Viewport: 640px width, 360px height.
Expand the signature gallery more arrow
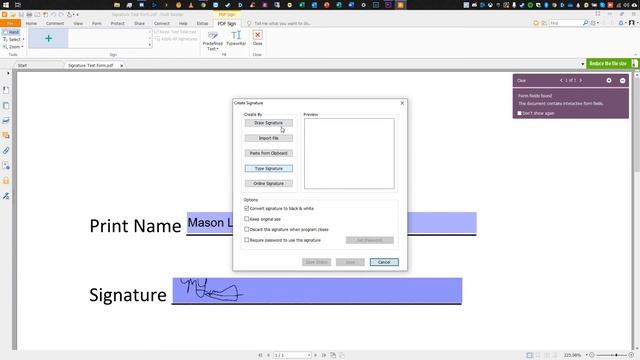[150, 45]
